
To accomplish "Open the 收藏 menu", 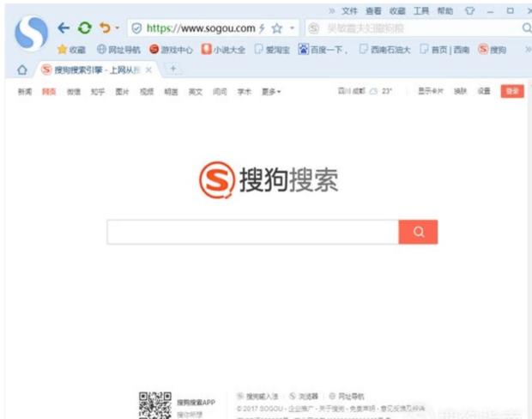I will (x=397, y=11).
